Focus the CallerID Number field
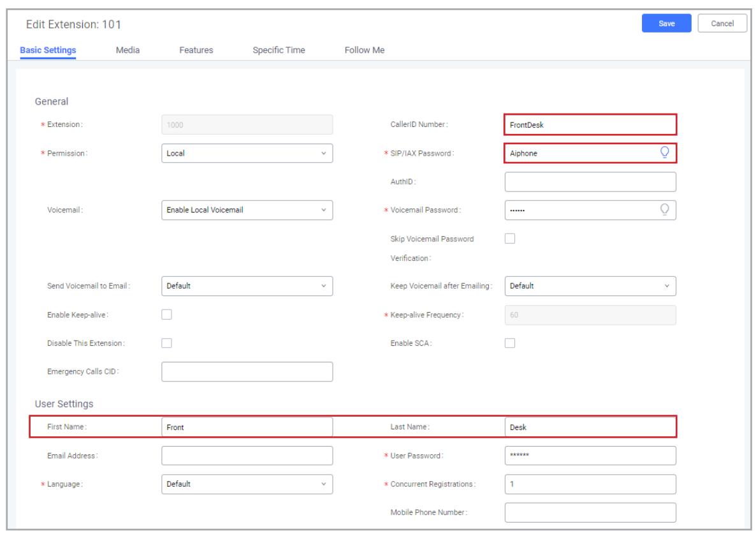 590,124
